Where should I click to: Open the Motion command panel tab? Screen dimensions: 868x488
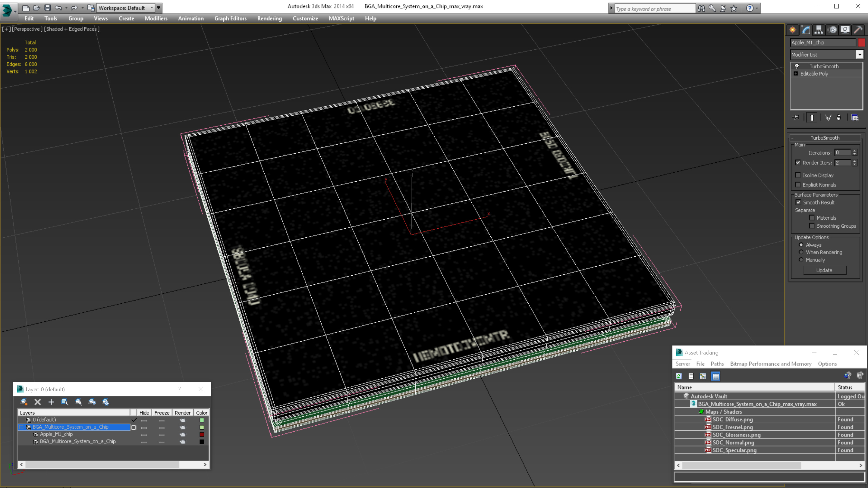click(x=832, y=30)
